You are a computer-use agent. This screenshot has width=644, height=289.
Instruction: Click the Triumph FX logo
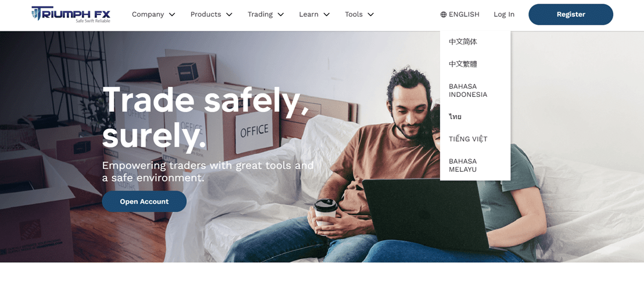tap(71, 14)
